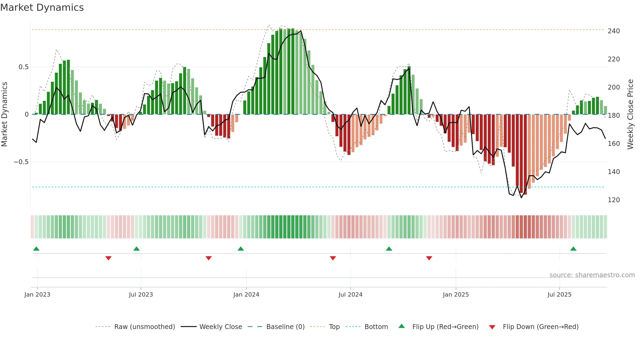The width and height of the screenshot is (644, 362).
Task: Toggle Flip Up (Red→Green) legend entry
Action: point(439,327)
